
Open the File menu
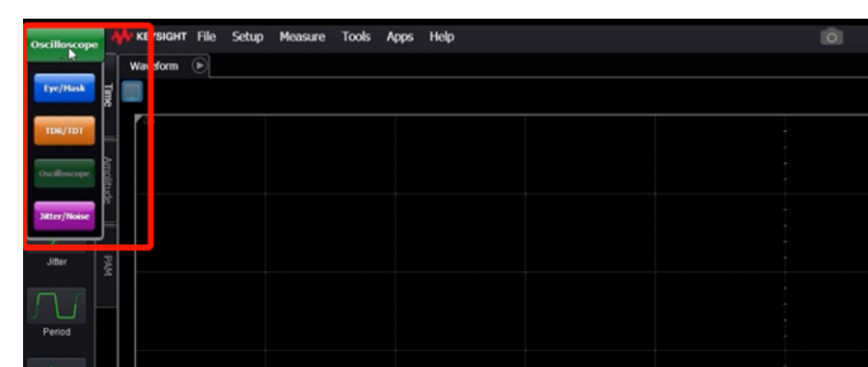tap(207, 37)
